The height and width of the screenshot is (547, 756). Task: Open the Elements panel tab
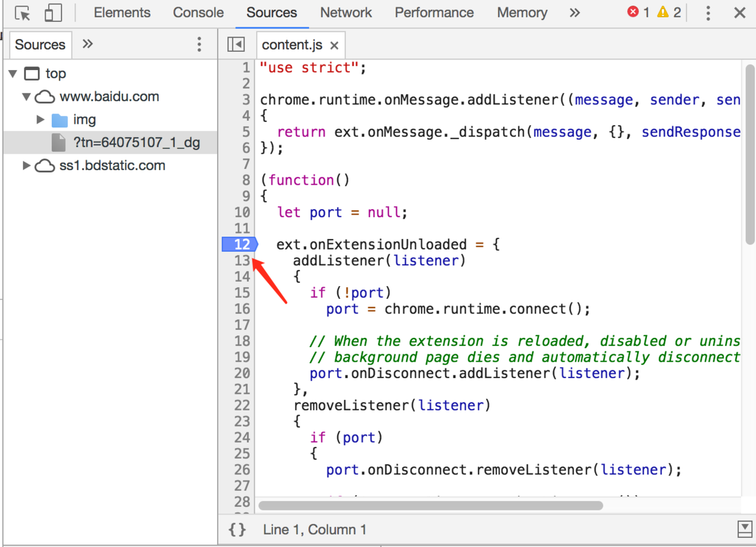pos(122,13)
